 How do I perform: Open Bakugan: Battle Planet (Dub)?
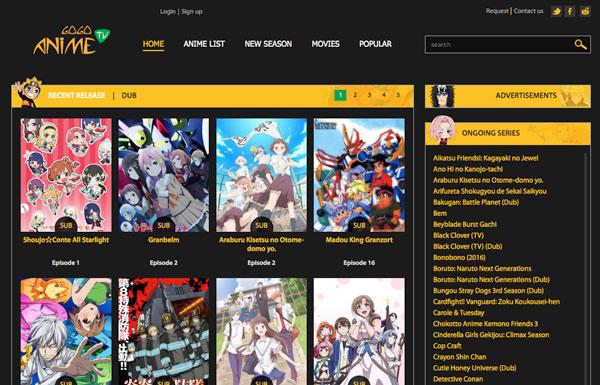(476, 202)
